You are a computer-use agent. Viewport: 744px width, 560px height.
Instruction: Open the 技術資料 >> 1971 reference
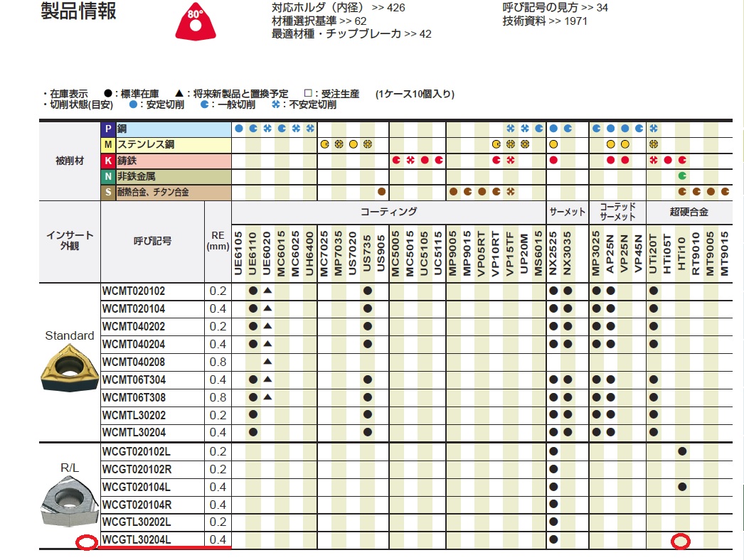(x=545, y=21)
